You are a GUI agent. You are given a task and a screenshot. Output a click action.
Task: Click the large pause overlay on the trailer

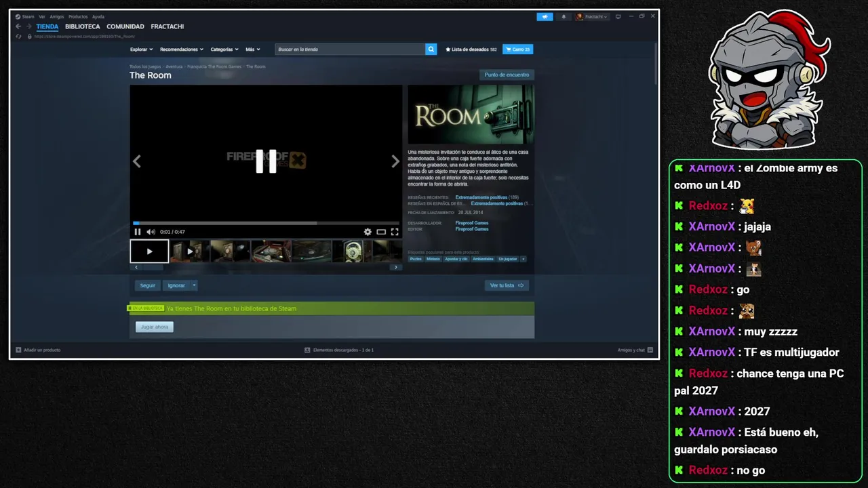266,161
